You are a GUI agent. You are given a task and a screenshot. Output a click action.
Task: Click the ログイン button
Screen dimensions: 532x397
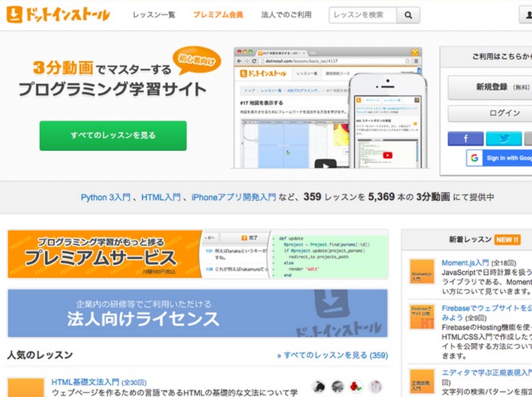click(x=490, y=114)
